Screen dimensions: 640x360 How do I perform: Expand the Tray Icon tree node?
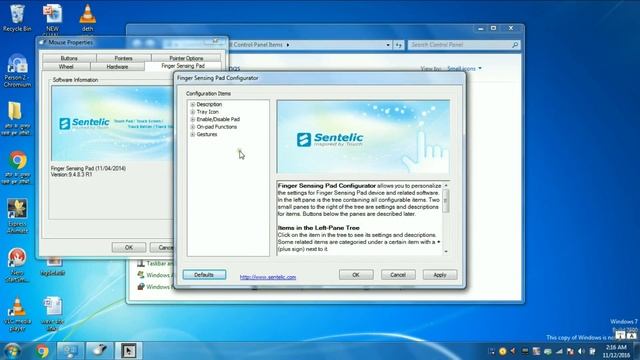point(193,112)
